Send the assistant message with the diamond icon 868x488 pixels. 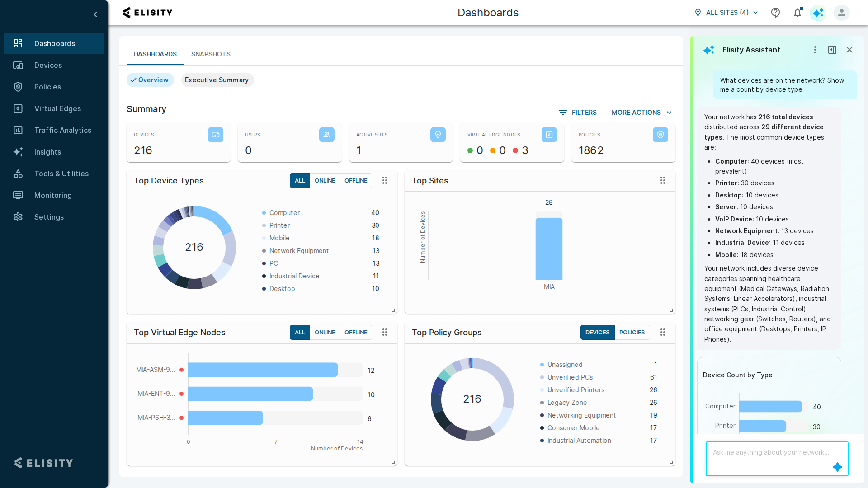coord(837,467)
